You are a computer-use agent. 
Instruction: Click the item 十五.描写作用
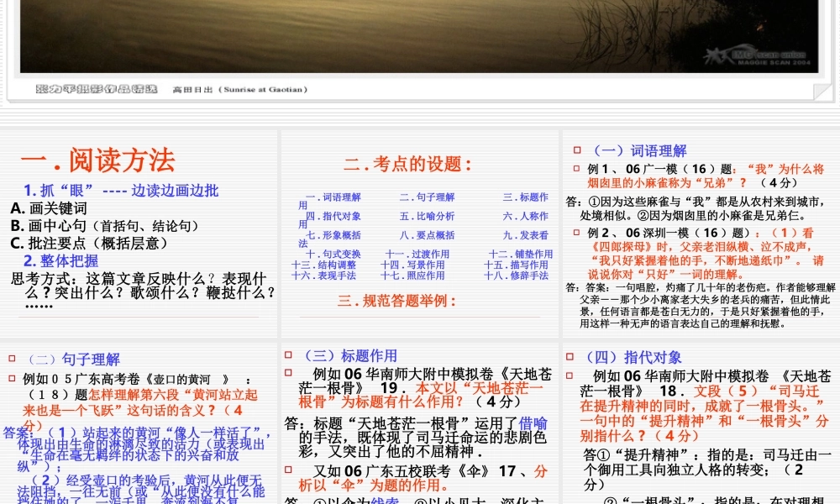(x=516, y=265)
